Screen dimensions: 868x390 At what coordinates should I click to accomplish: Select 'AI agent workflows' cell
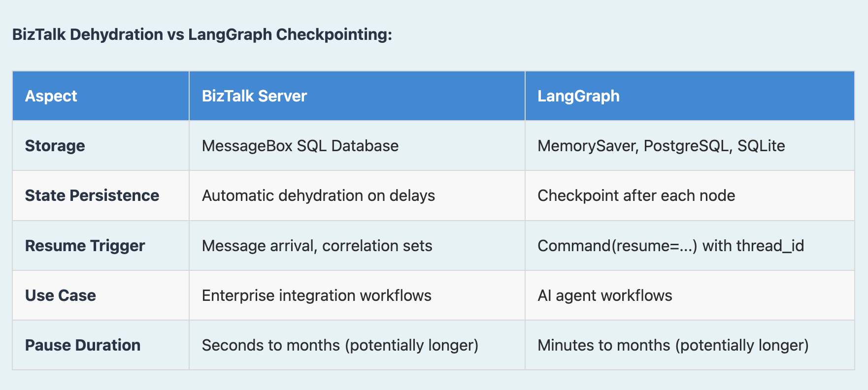tap(690, 295)
